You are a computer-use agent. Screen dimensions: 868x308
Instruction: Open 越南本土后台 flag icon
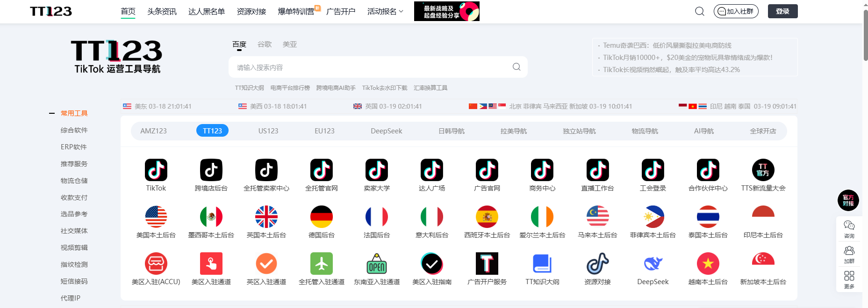point(708,264)
